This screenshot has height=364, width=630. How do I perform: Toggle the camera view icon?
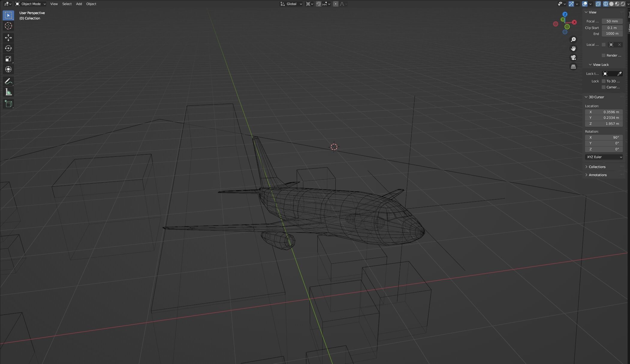(x=573, y=58)
